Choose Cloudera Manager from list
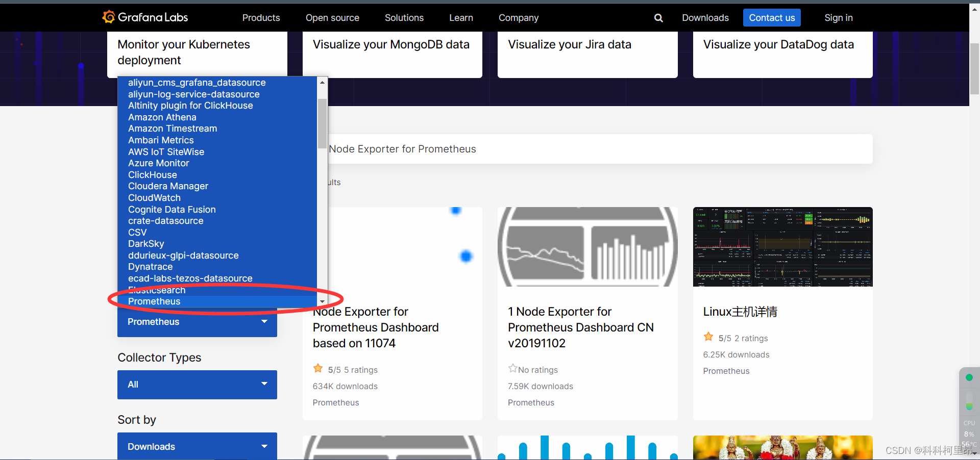The image size is (980, 460). click(217, 186)
